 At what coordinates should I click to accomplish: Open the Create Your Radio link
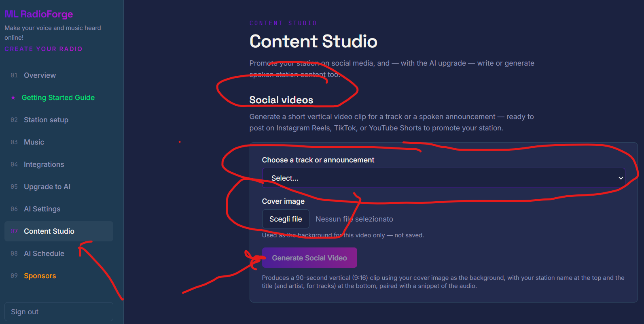click(43, 49)
